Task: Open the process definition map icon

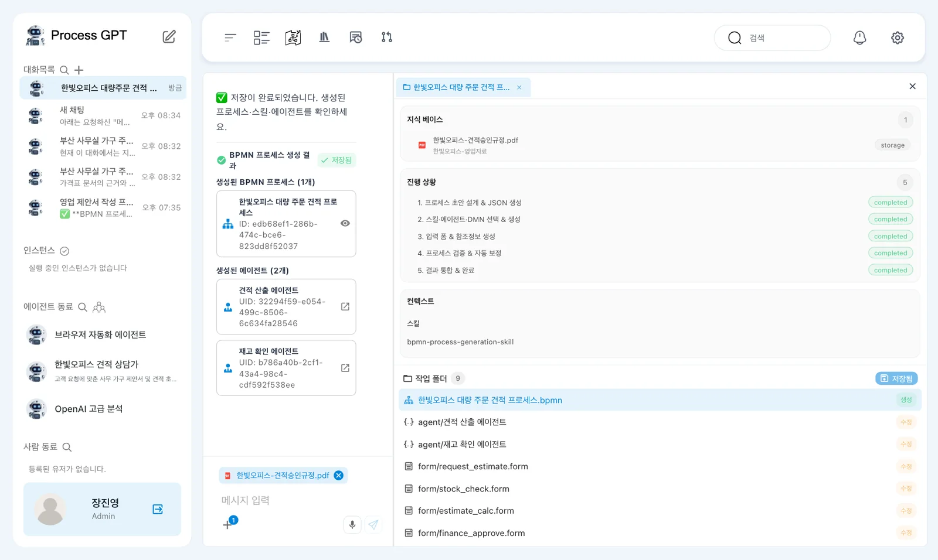Action: click(293, 37)
